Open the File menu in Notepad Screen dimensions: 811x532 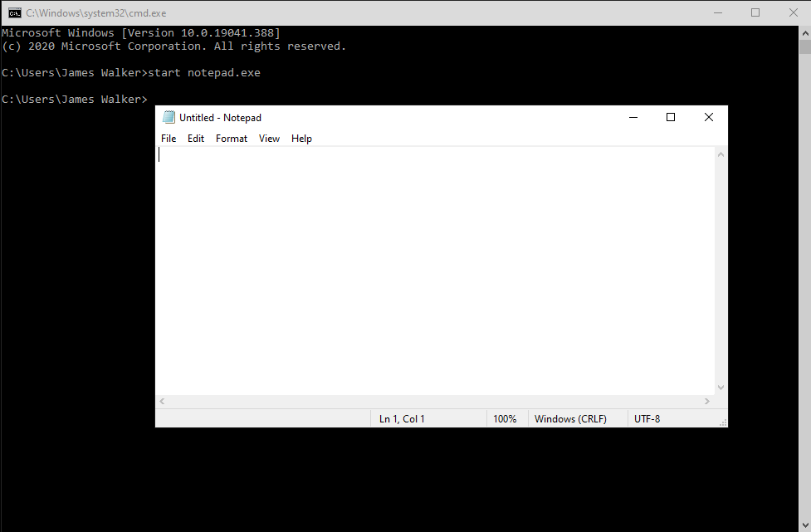pos(169,139)
